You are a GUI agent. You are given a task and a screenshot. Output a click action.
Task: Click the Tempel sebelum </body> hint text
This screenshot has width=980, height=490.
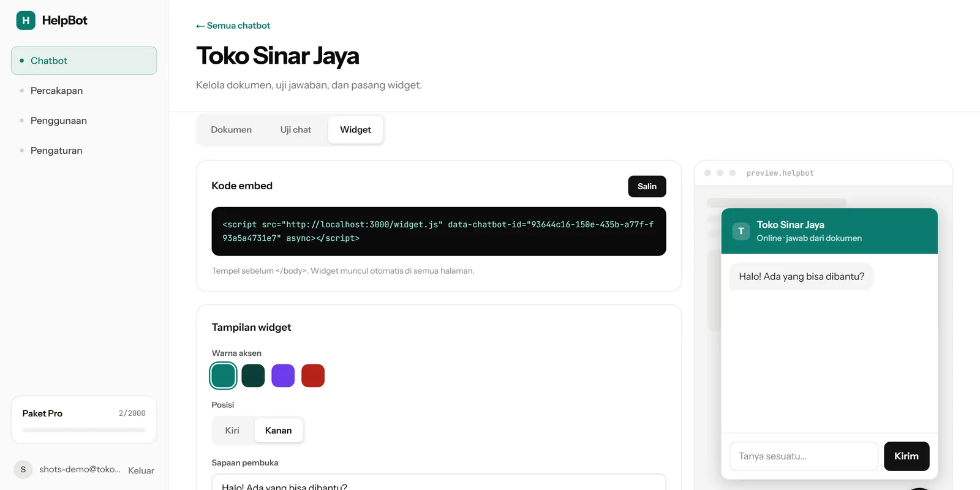(343, 271)
